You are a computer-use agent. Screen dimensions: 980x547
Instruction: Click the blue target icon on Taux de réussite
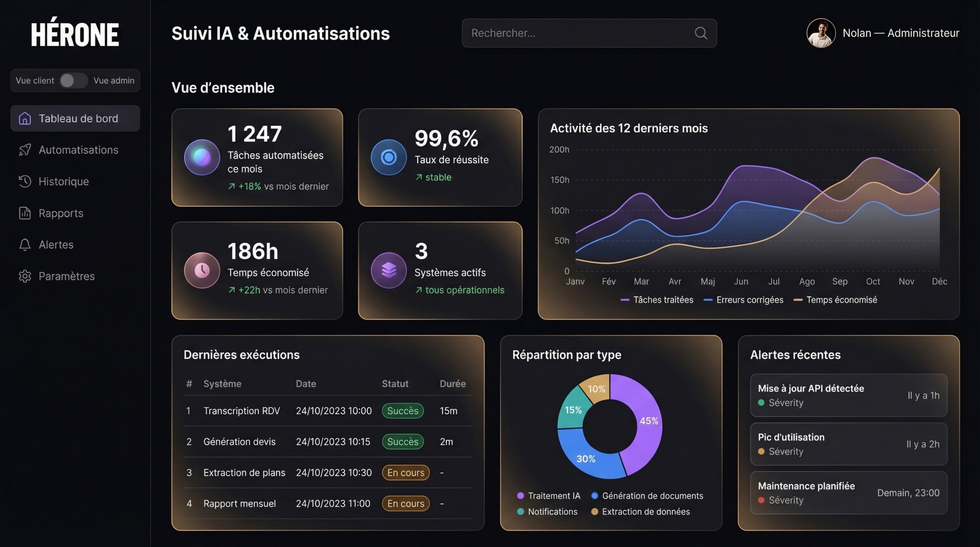pos(389,157)
